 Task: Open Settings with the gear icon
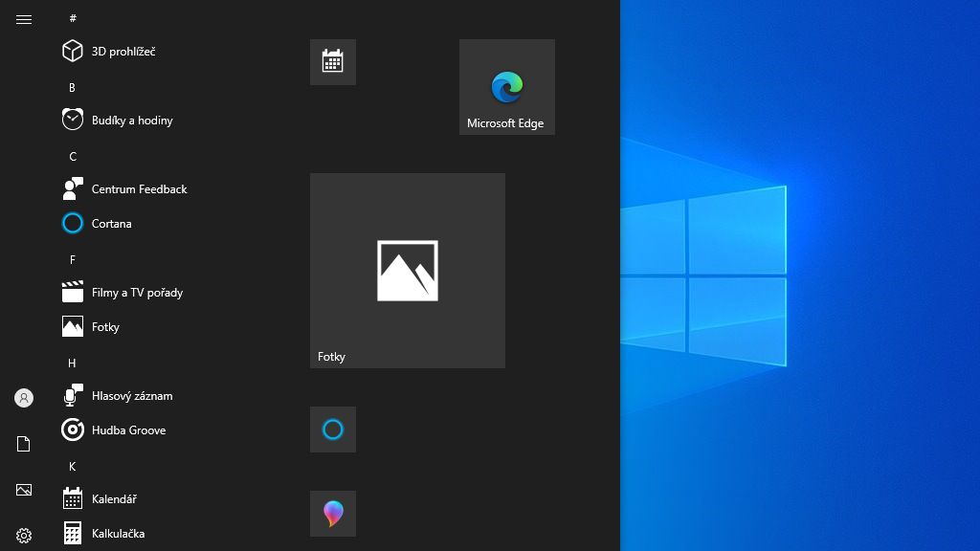(24, 536)
